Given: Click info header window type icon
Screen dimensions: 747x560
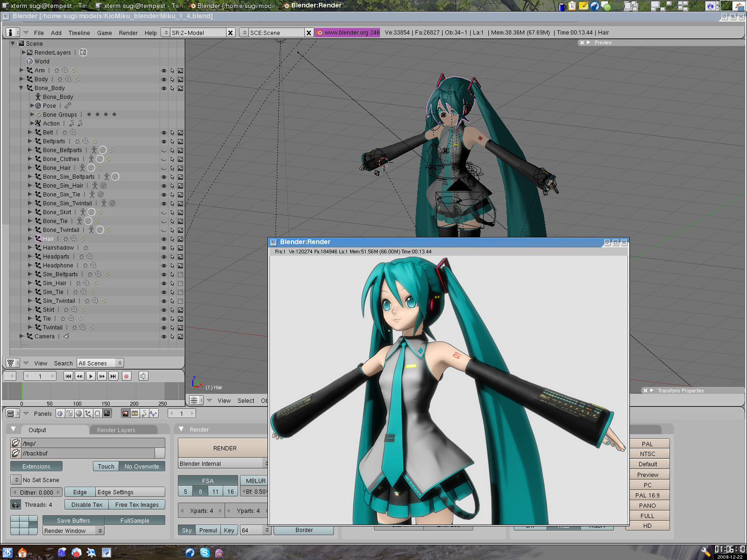Looking at the screenshot, I should [13, 33].
